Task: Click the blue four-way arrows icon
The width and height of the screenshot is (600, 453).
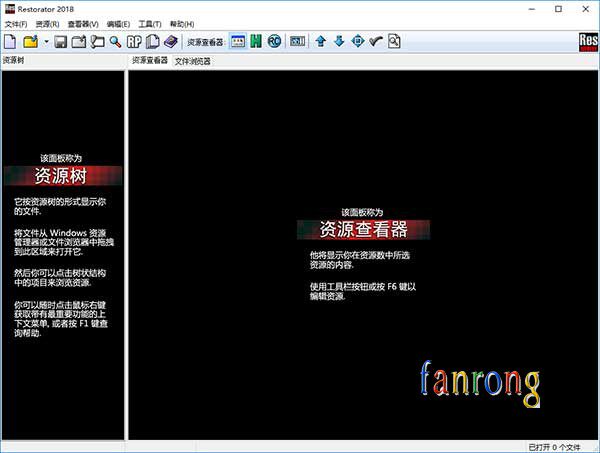Action: click(358, 41)
